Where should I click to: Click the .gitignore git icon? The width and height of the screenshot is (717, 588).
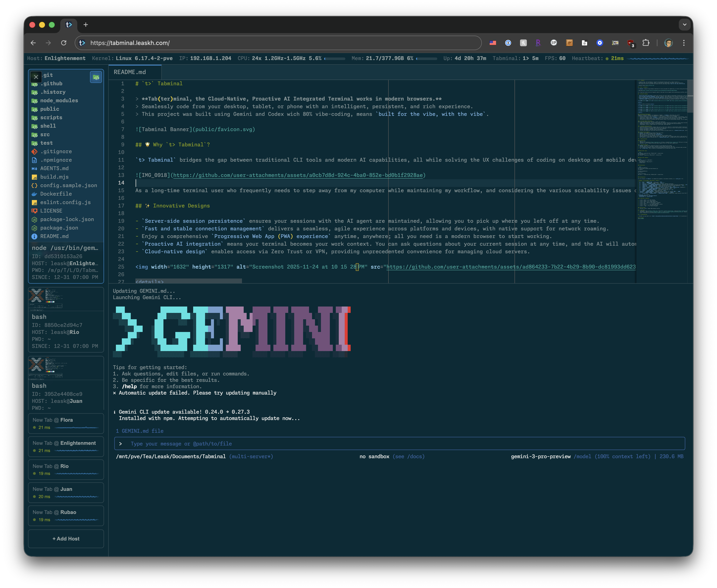coord(34,152)
